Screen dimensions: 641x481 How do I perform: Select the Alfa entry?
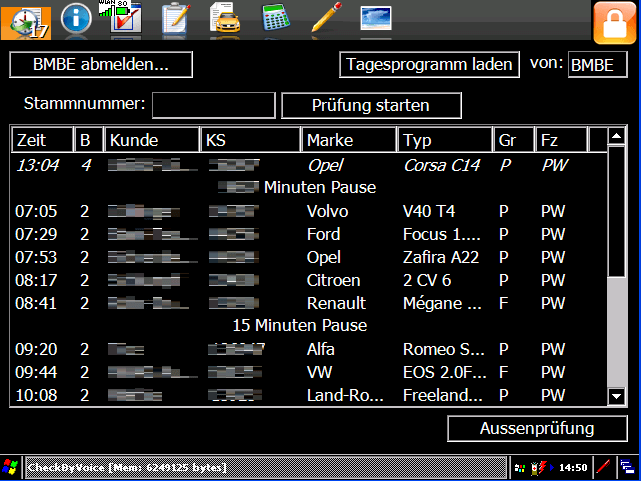(320, 349)
